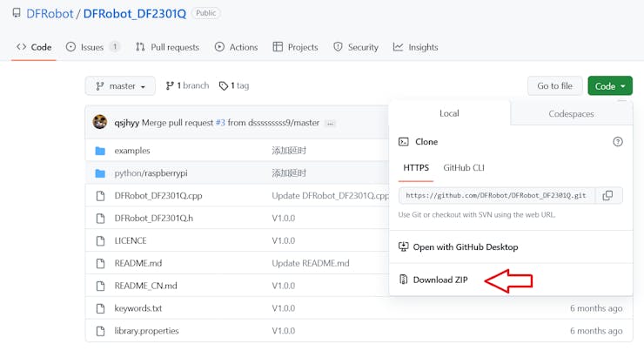Image resolution: width=644 pixels, height=351 pixels.
Task: Open the Issues tab
Action: 92,47
